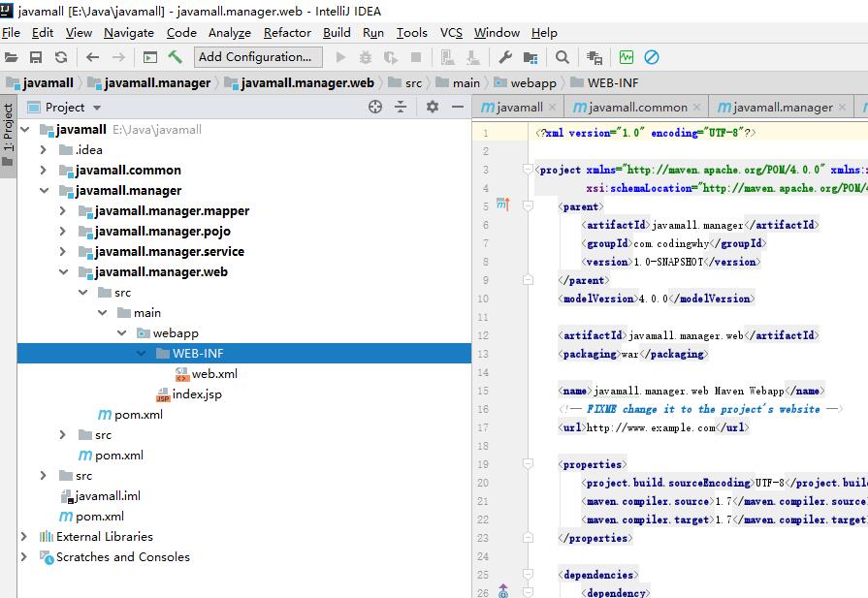The width and height of the screenshot is (868, 598).
Task: Toggle the 1: Project side tab
Action: (8, 134)
